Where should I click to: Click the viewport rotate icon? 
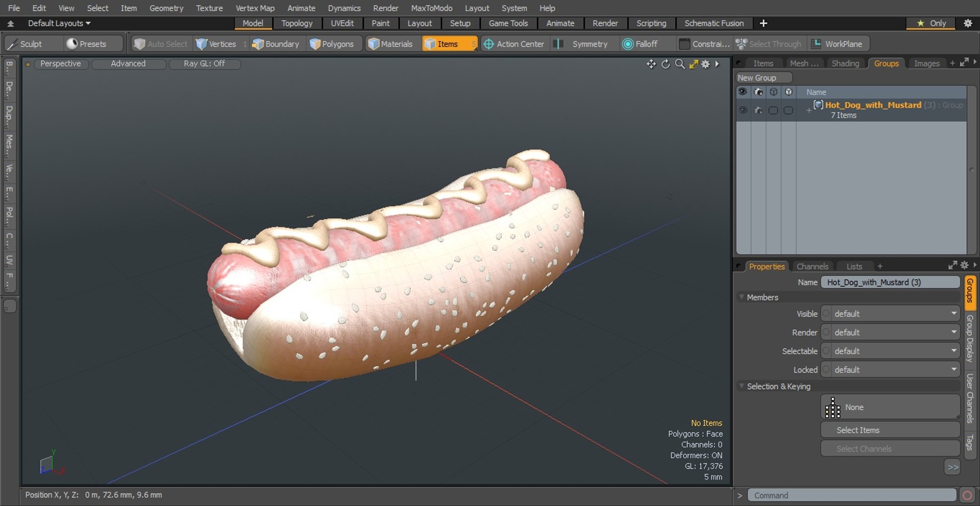click(x=666, y=64)
